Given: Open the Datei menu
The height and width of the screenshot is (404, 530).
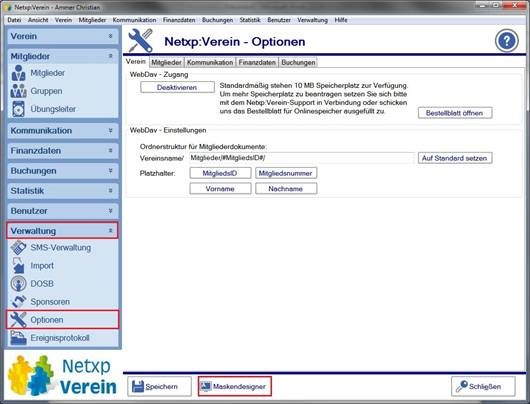Looking at the screenshot, I should 14,20.
